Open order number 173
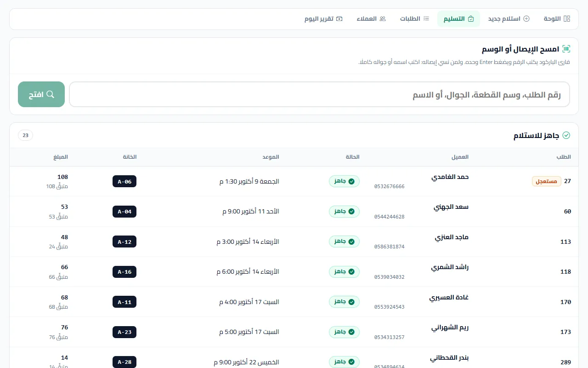The height and width of the screenshot is (368, 588). 565,332
